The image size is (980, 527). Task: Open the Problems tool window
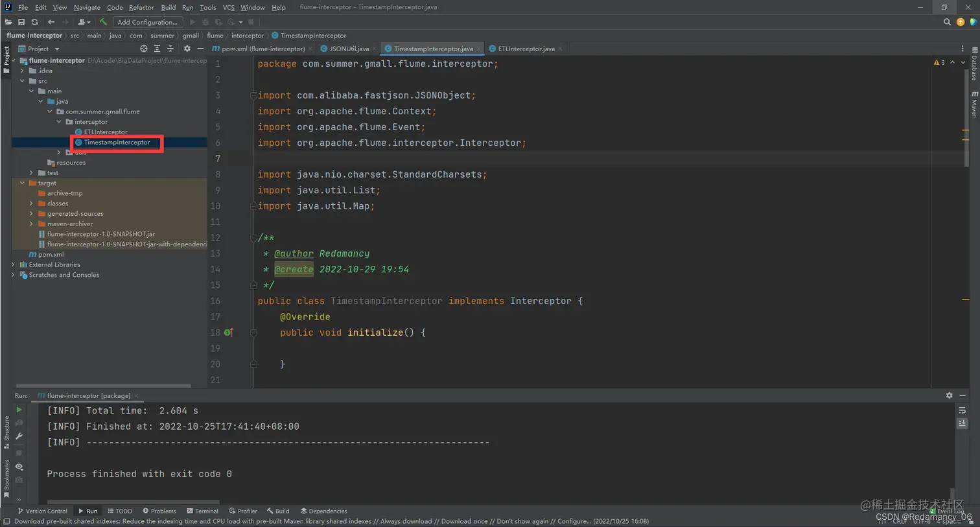click(159, 511)
